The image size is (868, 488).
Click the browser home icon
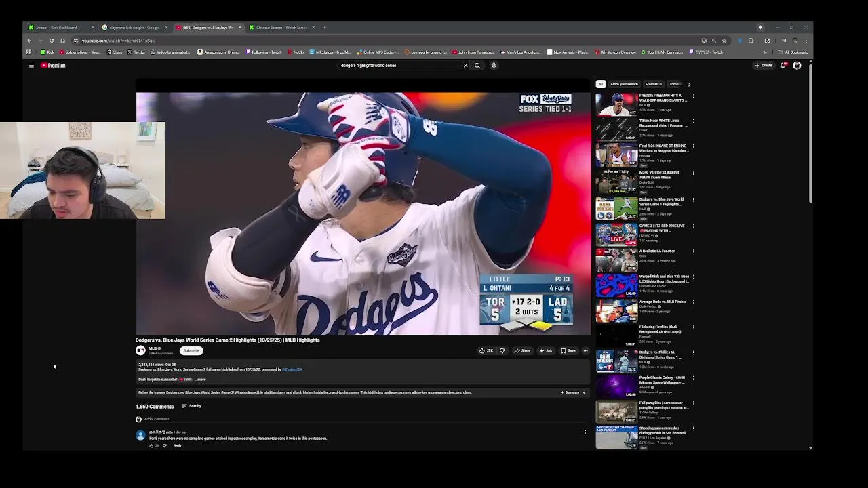click(62, 41)
